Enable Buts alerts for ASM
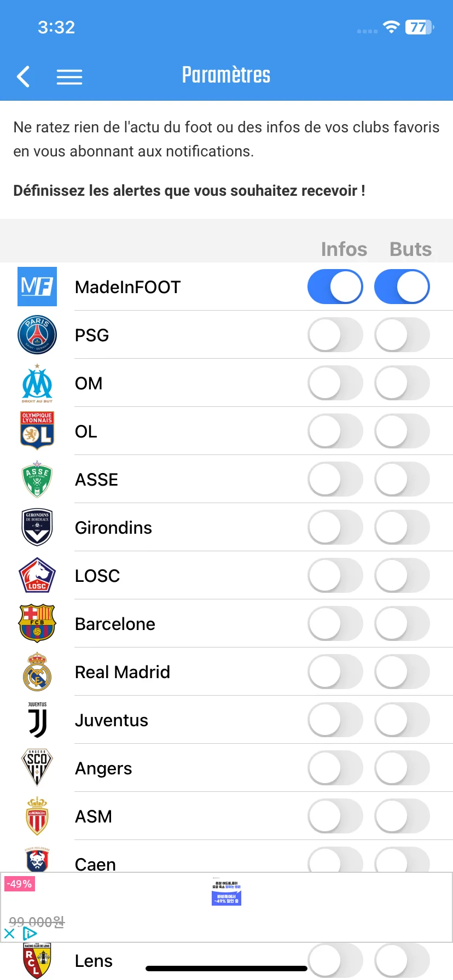 pyautogui.click(x=402, y=816)
